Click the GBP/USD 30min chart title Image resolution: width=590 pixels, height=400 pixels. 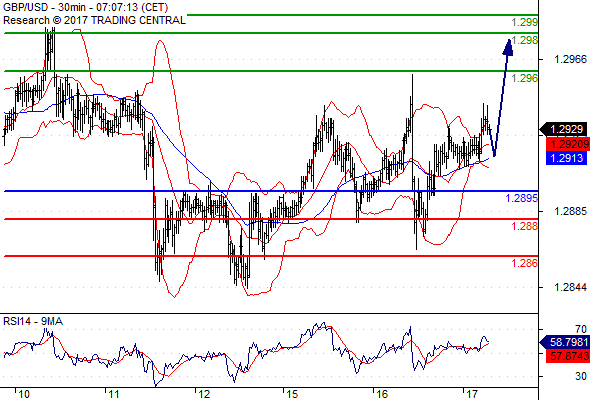[x=85, y=7]
